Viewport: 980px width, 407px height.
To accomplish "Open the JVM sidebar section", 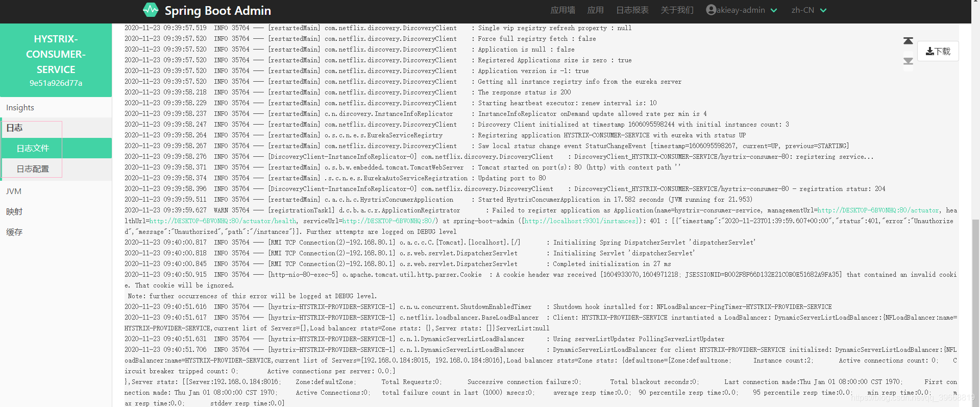I will 56,191.
